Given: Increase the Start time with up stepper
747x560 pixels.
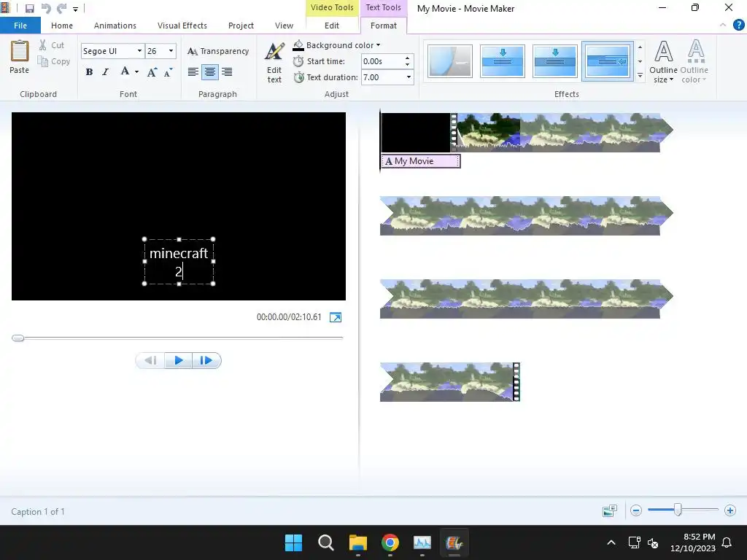Looking at the screenshot, I should (x=407, y=58).
